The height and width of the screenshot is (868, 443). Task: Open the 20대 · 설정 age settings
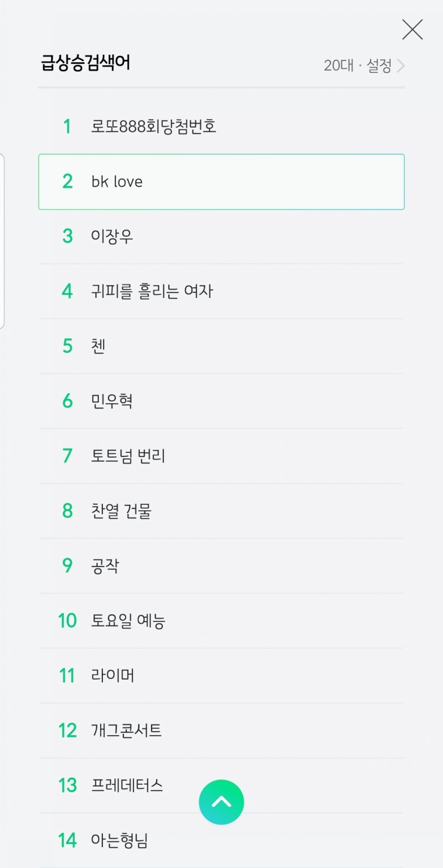pyautogui.click(x=364, y=66)
